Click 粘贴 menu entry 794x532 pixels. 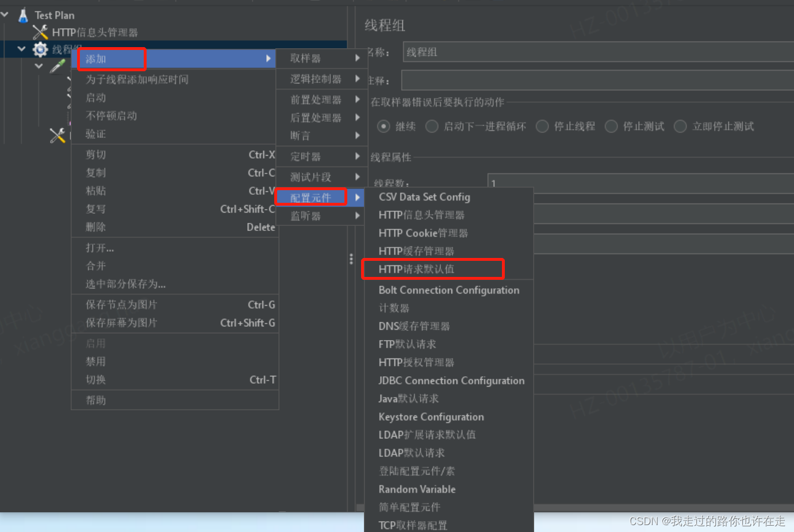tap(175, 191)
